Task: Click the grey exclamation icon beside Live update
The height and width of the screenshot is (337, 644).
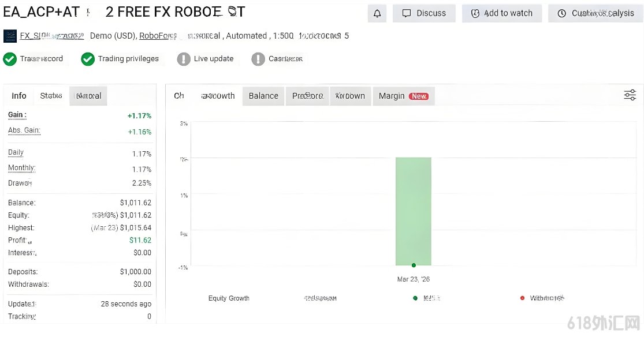Action: coord(184,59)
